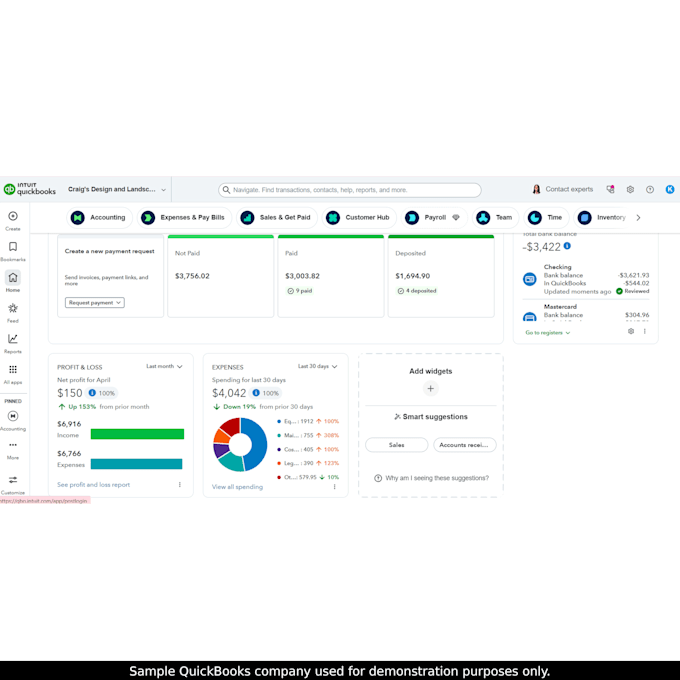Open View all spending link
The height and width of the screenshot is (680, 680).
237,487
